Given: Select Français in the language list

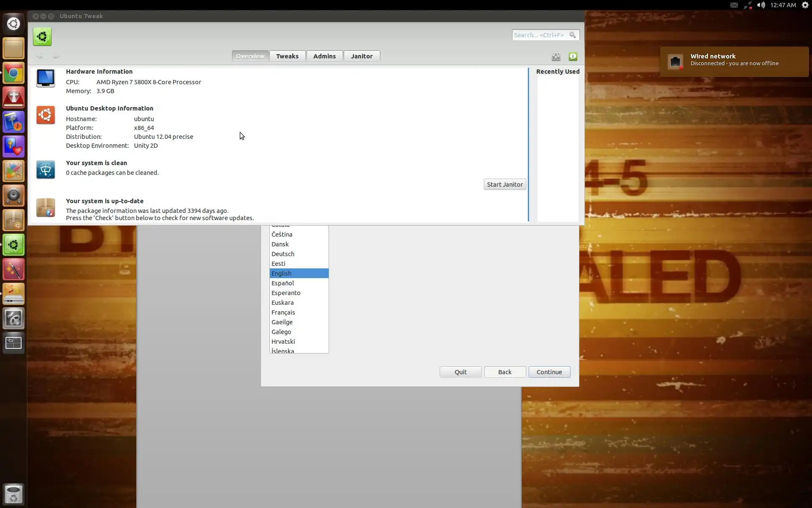Looking at the screenshot, I should point(283,312).
